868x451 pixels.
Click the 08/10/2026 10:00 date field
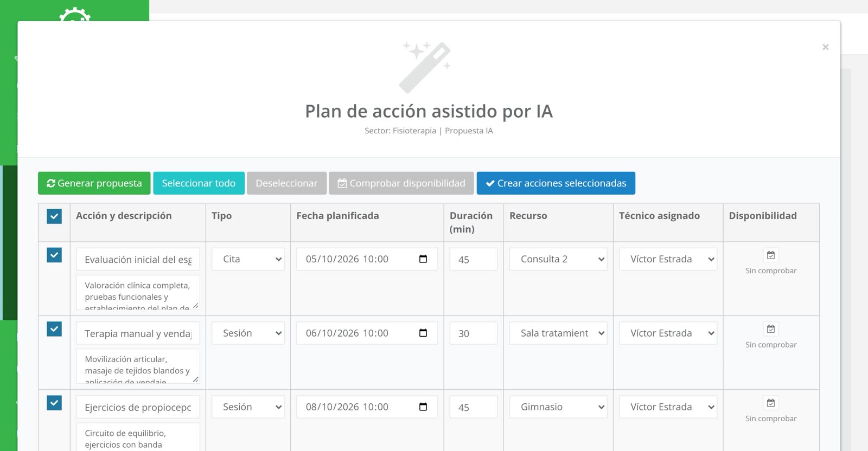[x=367, y=407]
